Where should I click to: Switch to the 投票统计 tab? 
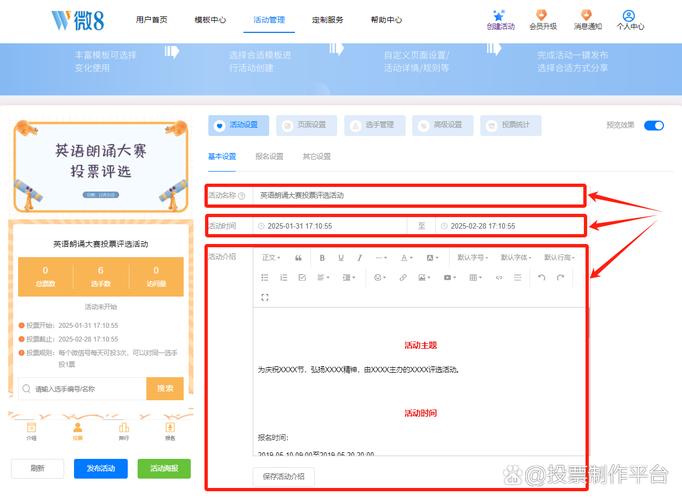pos(511,125)
